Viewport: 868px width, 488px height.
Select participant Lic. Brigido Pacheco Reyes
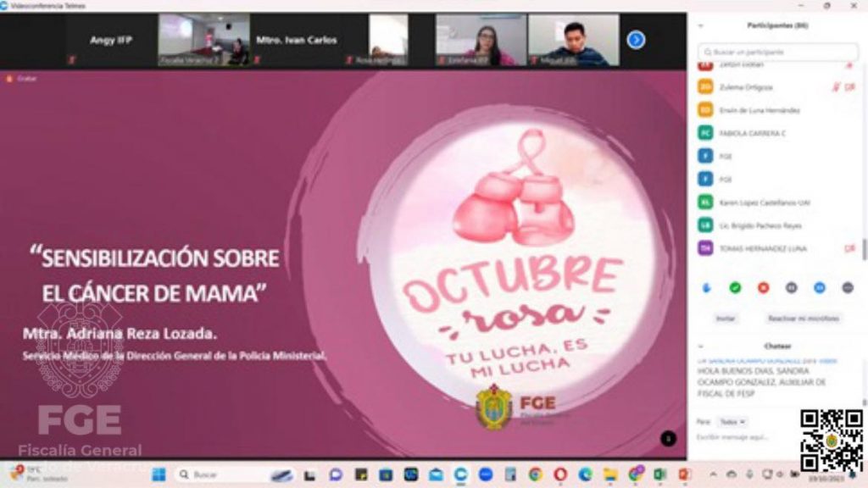tap(775, 225)
